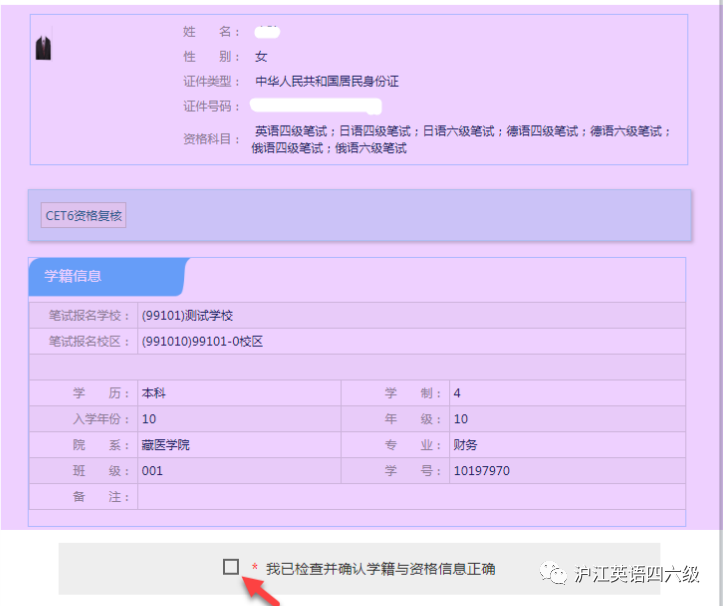Click the 专业 value 财务
Image resolution: width=723 pixels, height=606 pixels.
point(465,445)
